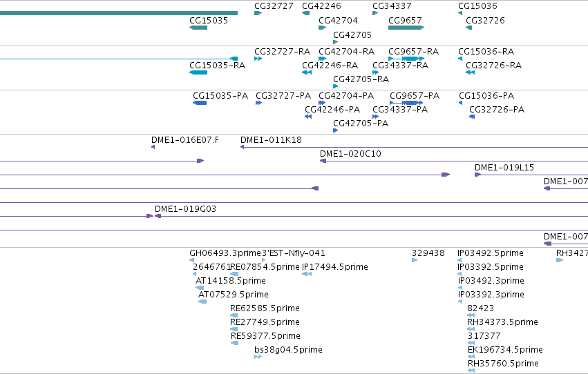The image size is (588, 374).
Task: Click the CG9657-RA transcript glyph
Action: tap(406, 59)
